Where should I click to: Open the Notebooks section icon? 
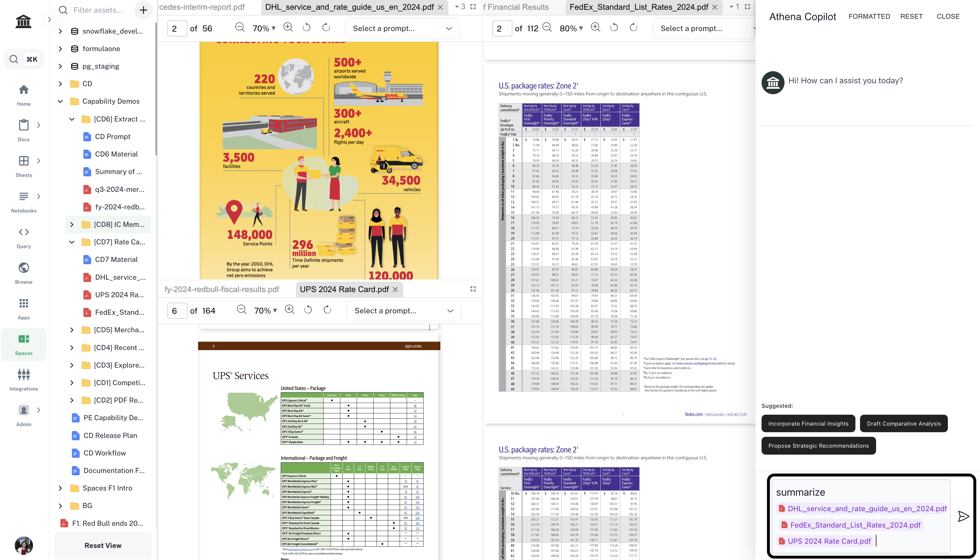point(24,196)
